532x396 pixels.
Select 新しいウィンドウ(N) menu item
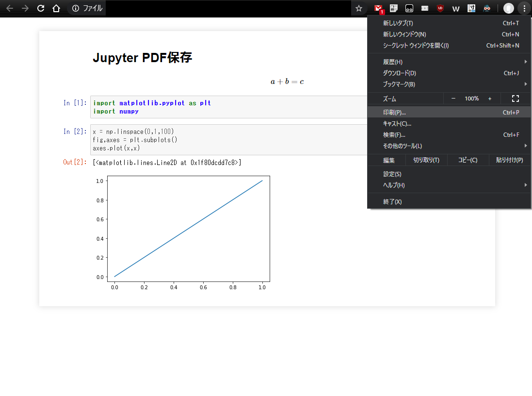(449, 34)
